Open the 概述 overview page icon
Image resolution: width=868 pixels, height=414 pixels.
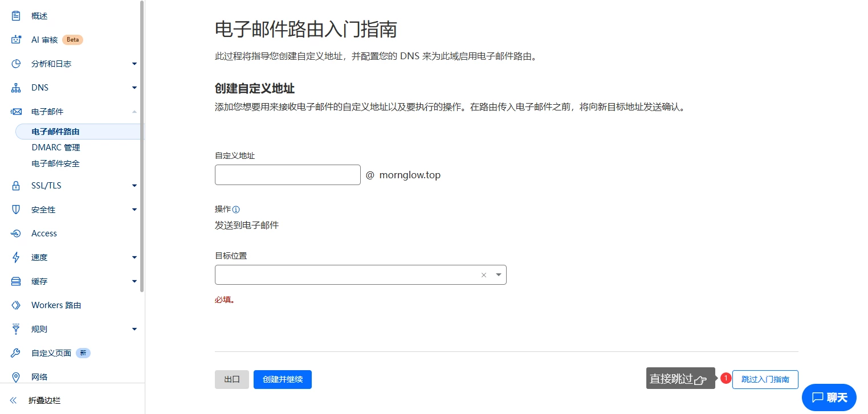click(x=17, y=15)
